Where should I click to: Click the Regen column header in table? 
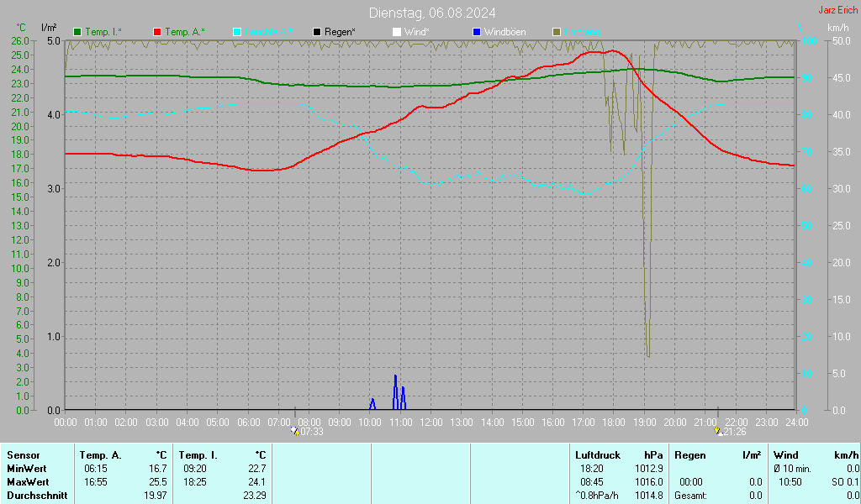(x=690, y=454)
